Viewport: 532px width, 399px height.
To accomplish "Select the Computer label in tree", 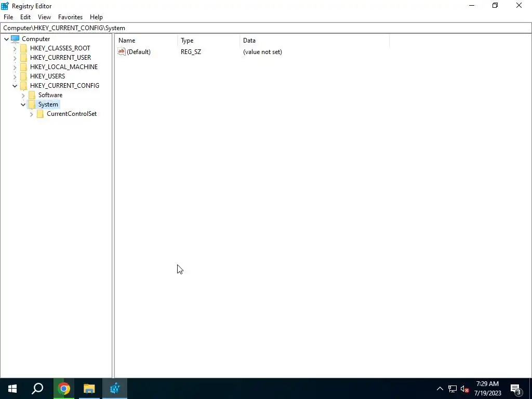I will point(36,38).
